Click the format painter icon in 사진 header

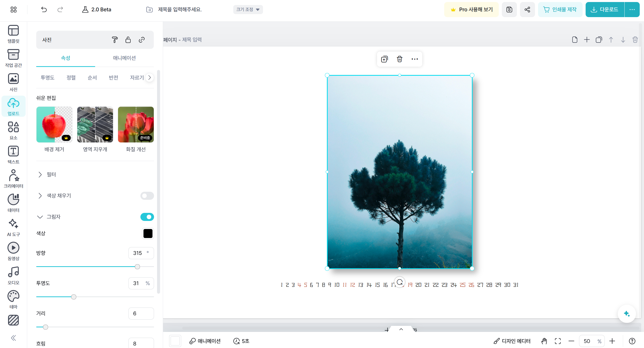pos(115,40)
